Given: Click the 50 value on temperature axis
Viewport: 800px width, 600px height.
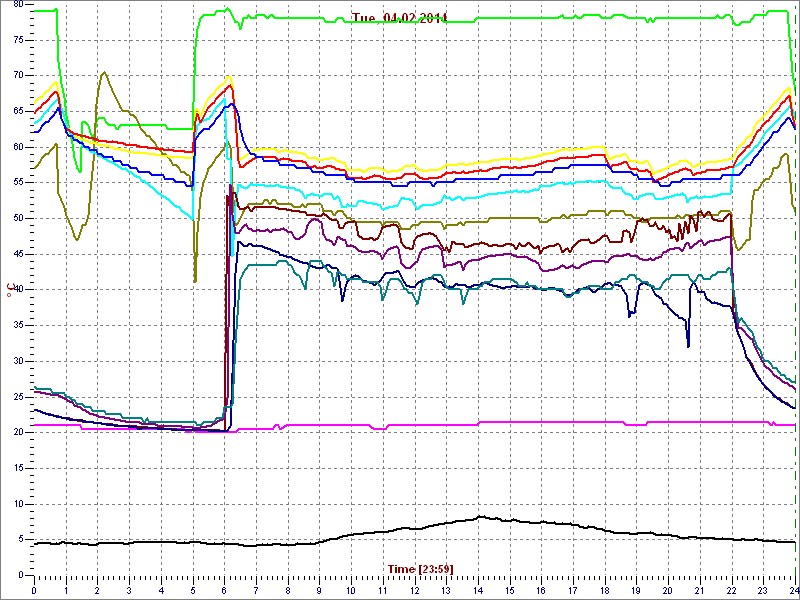Looking at the screenshot, I should 18,218.
